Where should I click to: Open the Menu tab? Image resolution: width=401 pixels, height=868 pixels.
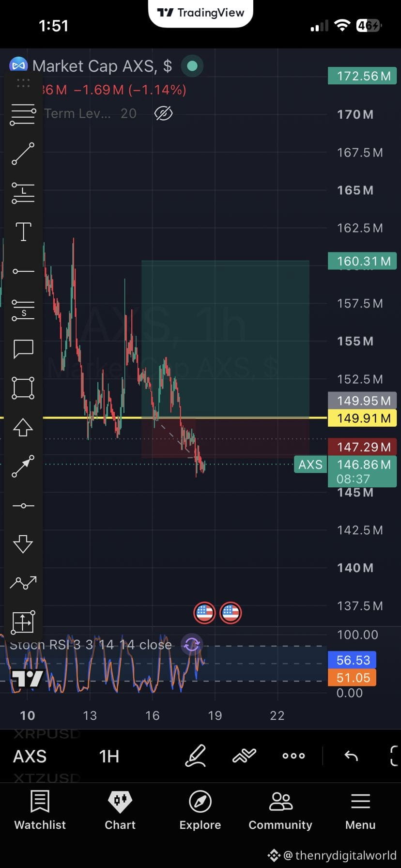coord(360,810)
